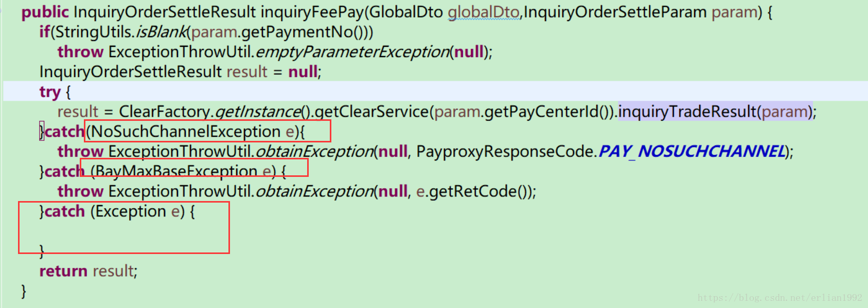Screen dimensions: 868x308
Task: Click the PAY_NOSUCHCHANNEL constant
Action: pos(692,152)
